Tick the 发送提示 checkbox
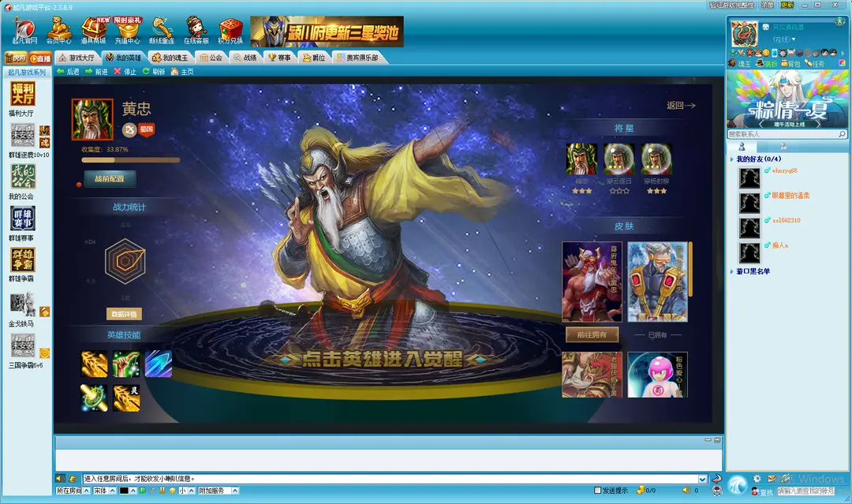Screen dimensions: 852x504 pos(598,491)
